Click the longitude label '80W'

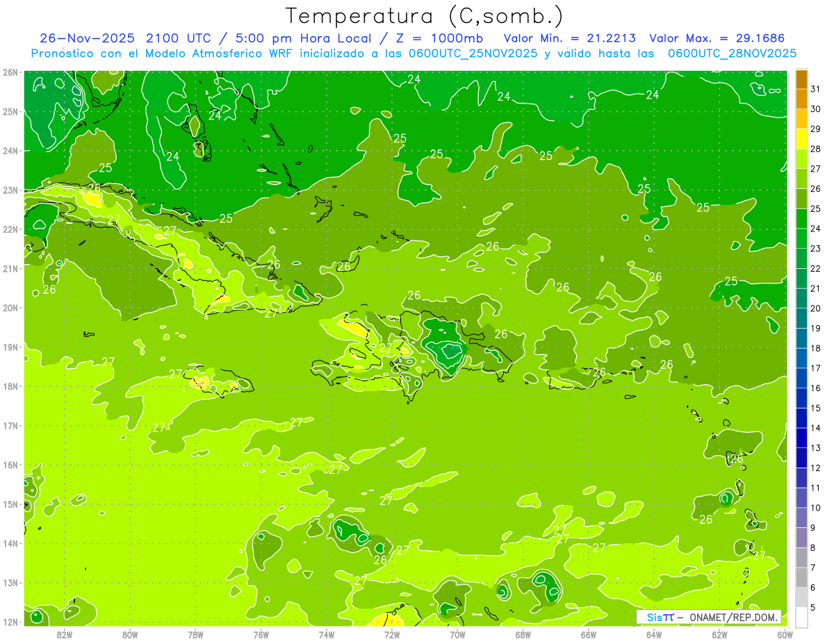tap(130, 634)
